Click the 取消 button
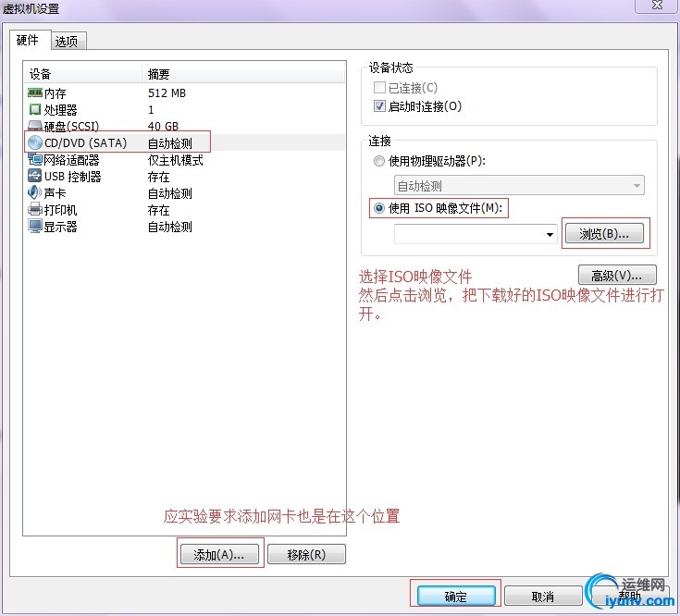Image resolution: width=680 pixels, height=616 pixels. 543,597
